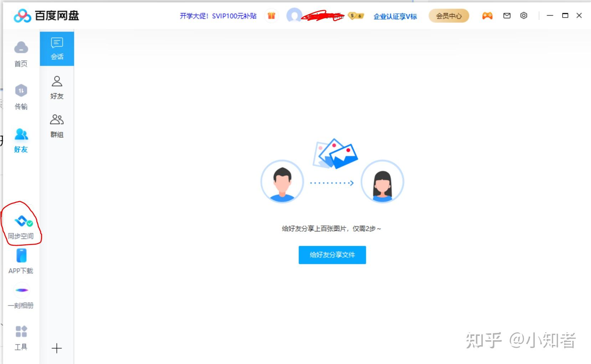Open the 工具 tools panel

[21, 338]
